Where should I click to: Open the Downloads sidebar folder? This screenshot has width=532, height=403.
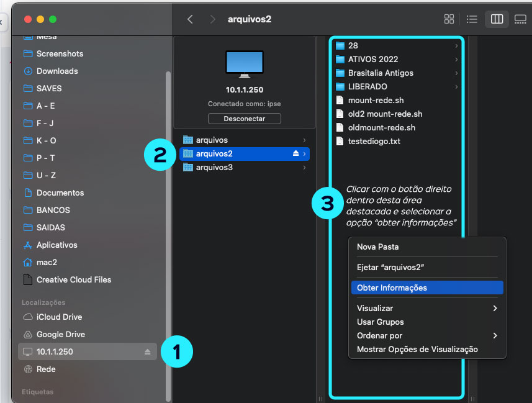(57, 71)
